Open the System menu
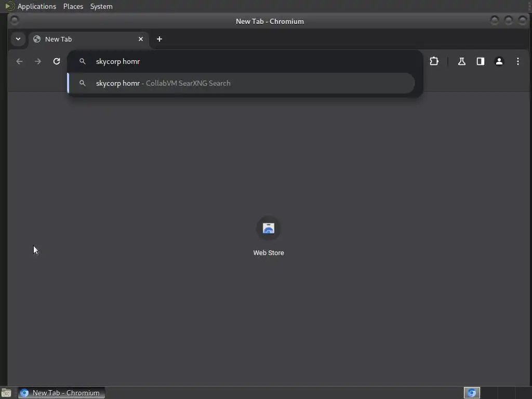The height and width of the screenshot is (399, 532). (101, 6)
